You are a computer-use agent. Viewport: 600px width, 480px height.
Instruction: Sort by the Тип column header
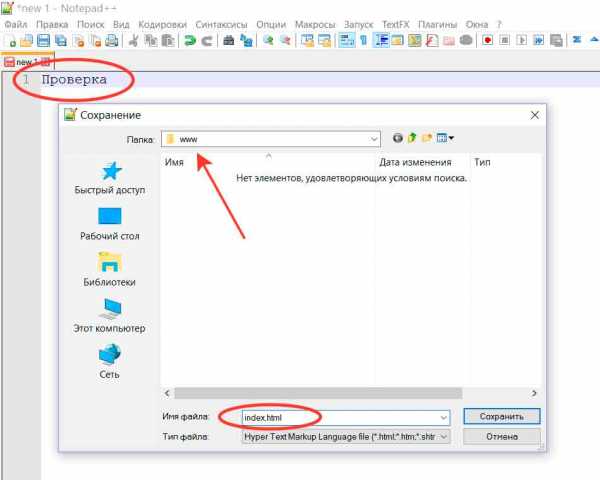point(482,162)
